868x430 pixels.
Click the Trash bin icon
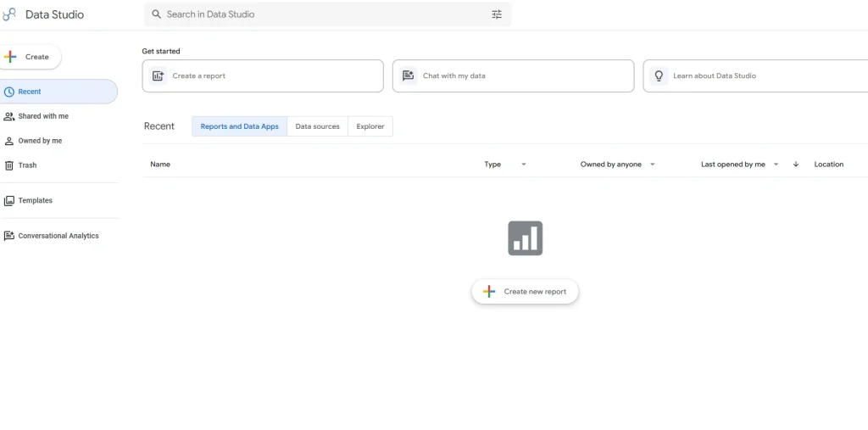pos(8,165)
